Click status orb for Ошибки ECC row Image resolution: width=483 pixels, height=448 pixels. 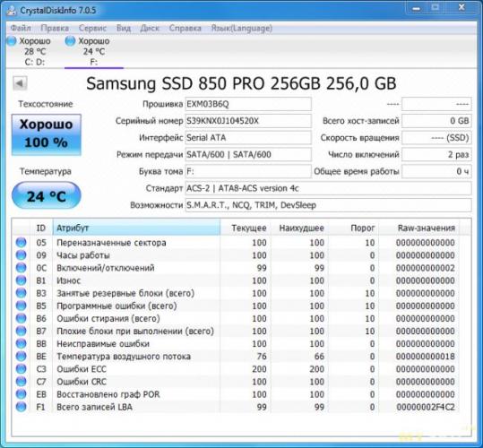(21, 369)
